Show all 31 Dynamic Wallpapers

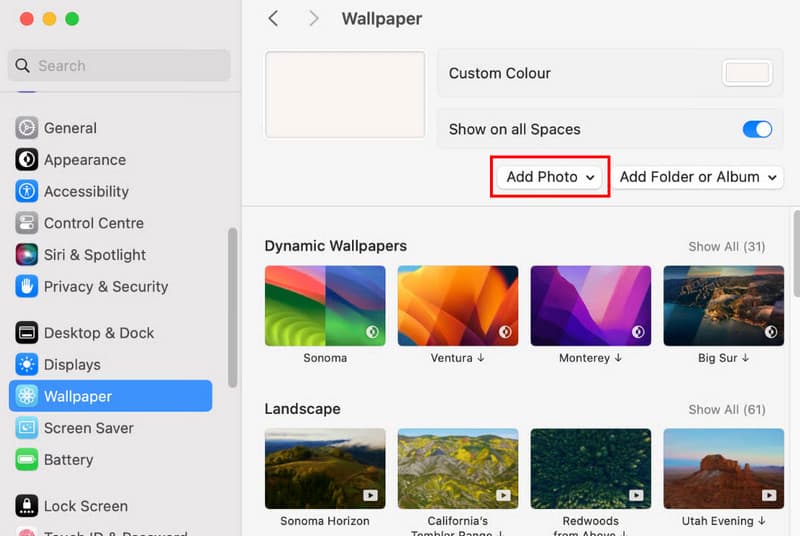[726, 246]
